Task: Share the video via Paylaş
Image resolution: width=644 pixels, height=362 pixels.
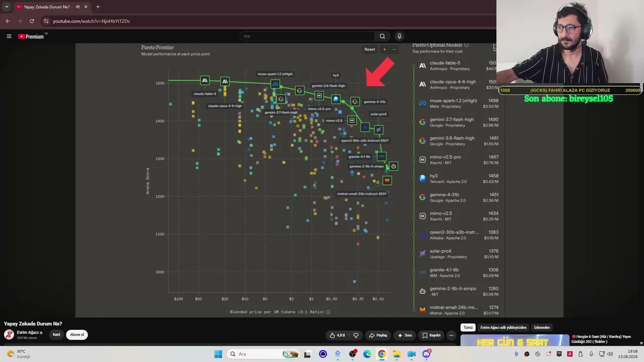Action: click(378, 335)
